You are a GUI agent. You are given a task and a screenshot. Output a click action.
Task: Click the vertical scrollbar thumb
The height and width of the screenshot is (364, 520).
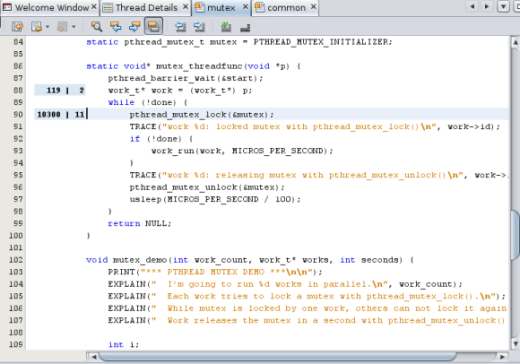[x=515, y=235]
